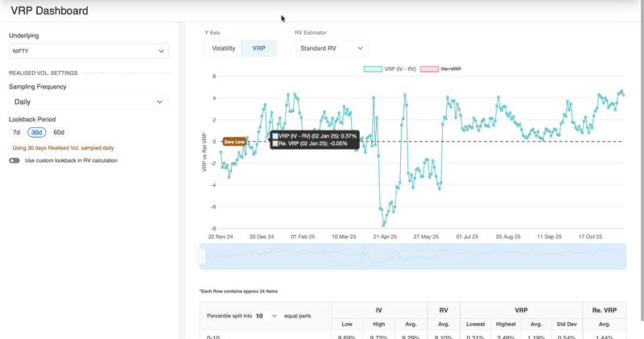
Task: Switch Y Axis to VRP
Action: coord(258,48)
